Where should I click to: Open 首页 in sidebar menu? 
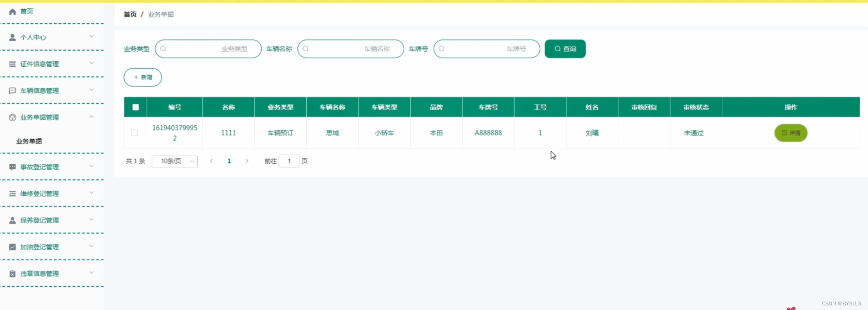[26, 11]
